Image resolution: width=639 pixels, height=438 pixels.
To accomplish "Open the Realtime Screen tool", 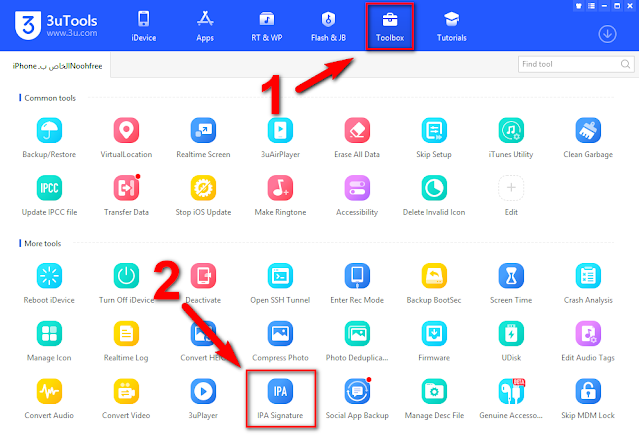I will coord(203,130).
